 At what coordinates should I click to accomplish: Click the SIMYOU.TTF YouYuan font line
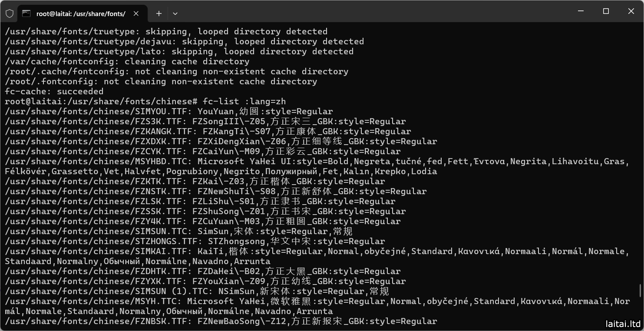point(168,111)
